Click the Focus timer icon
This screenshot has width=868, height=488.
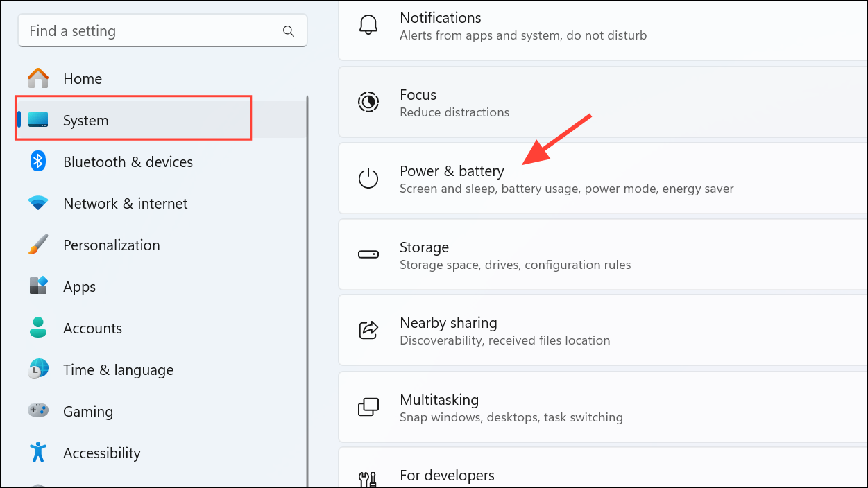point(368,103)
